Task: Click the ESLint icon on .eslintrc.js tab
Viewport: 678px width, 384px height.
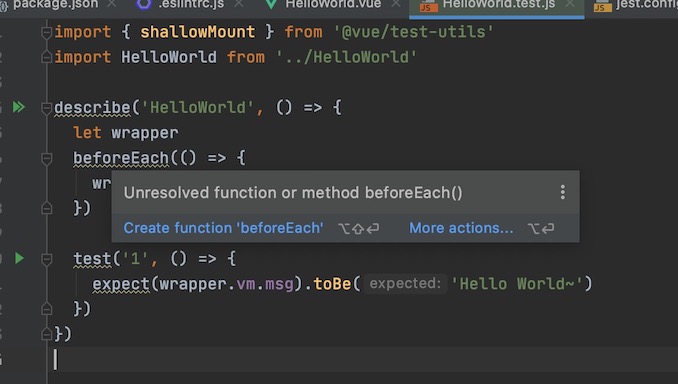Action: coord(144,4)
